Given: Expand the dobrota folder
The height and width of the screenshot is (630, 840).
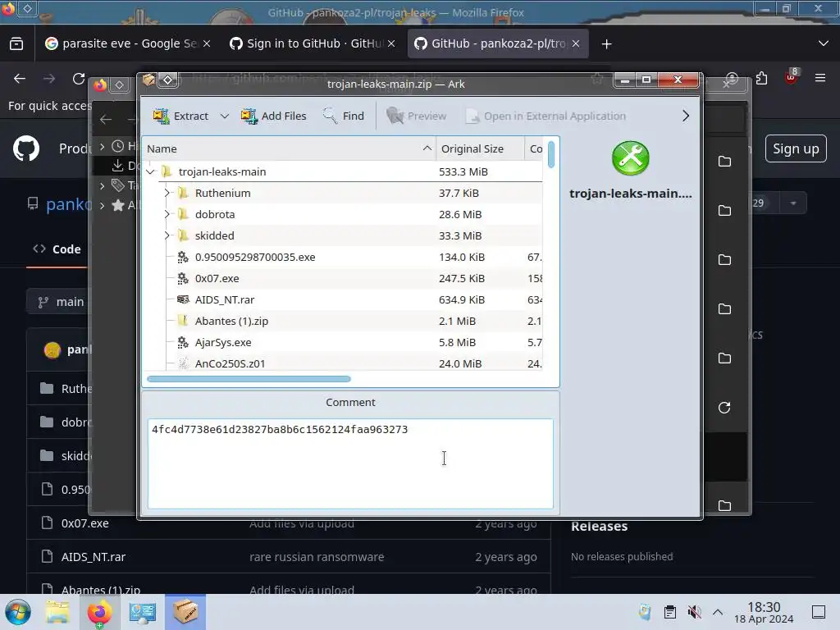Looking at the screenshot, I should [x=167, y=214].
